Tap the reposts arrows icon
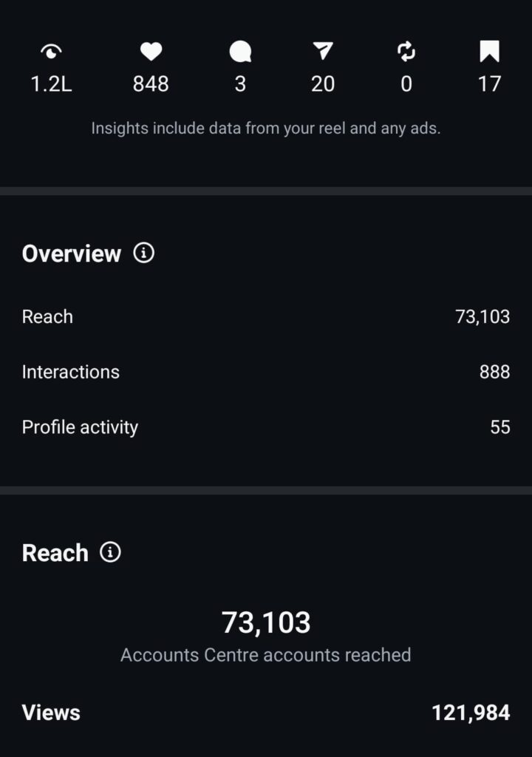Viewport: 532px width, 757px height. point(406,51)
